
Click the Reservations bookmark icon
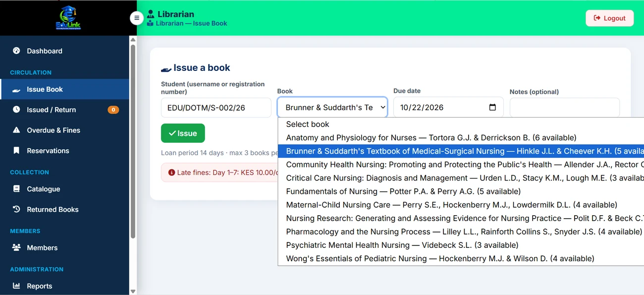click(16, 150)
